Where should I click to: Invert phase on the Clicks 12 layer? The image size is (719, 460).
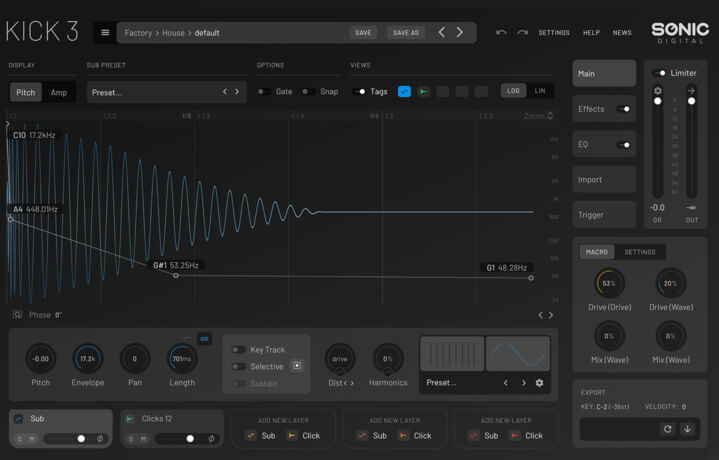click(x=211, y=438)
